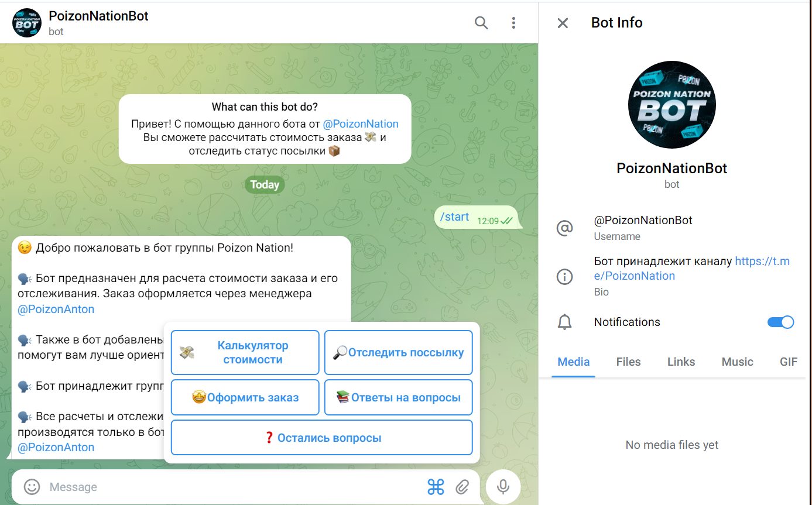Click the 'What can this bot do?' heading
This screenshot has height=505, width=812.
point(265,107)
